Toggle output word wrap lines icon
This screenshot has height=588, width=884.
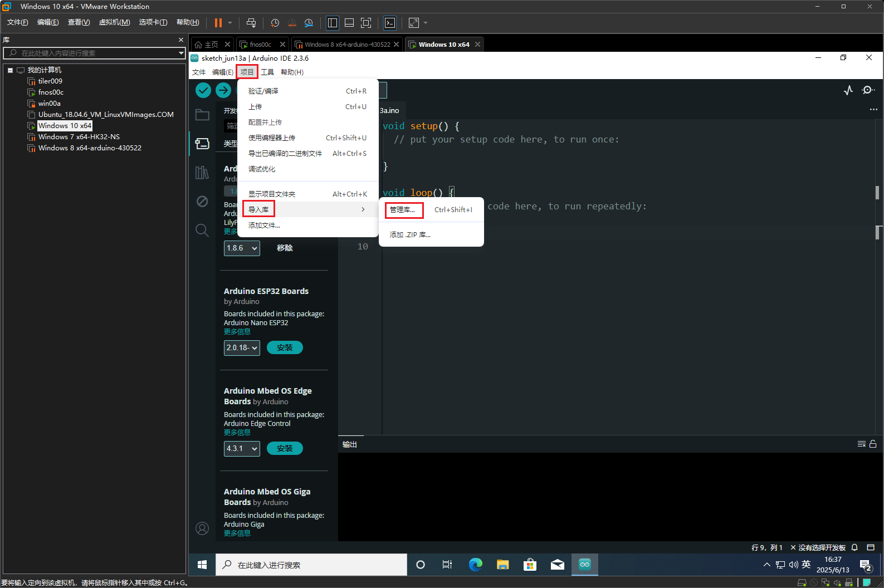click(x=862, y=444)
